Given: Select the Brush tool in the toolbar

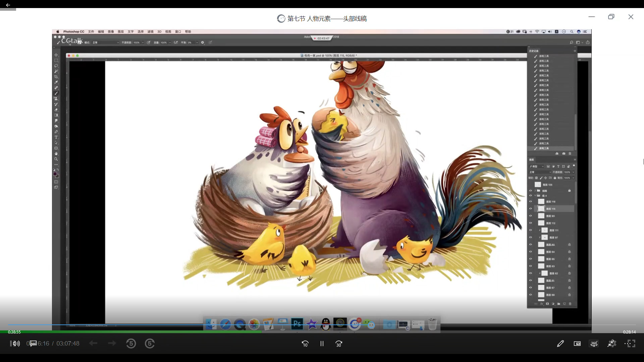Looking at the screenshot, I should (56, 93).
